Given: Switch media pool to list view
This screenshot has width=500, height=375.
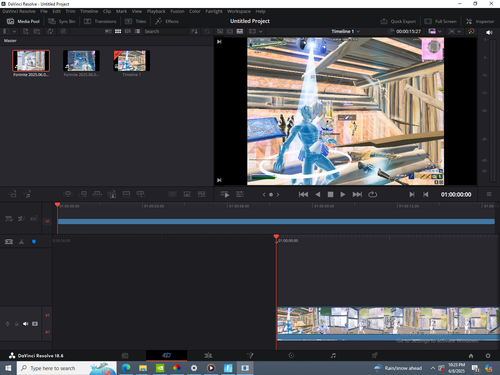Looking at the screenshot, I should (138, 31).
